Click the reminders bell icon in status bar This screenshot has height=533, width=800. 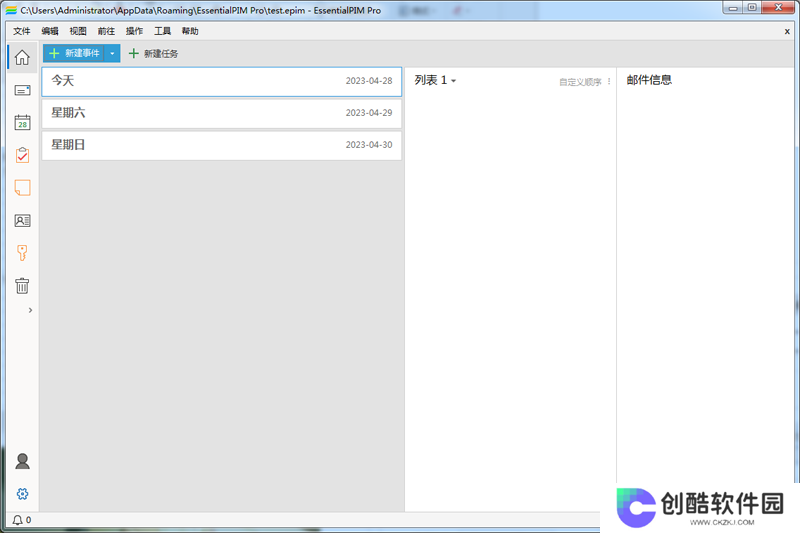click(x=17, y=520)
